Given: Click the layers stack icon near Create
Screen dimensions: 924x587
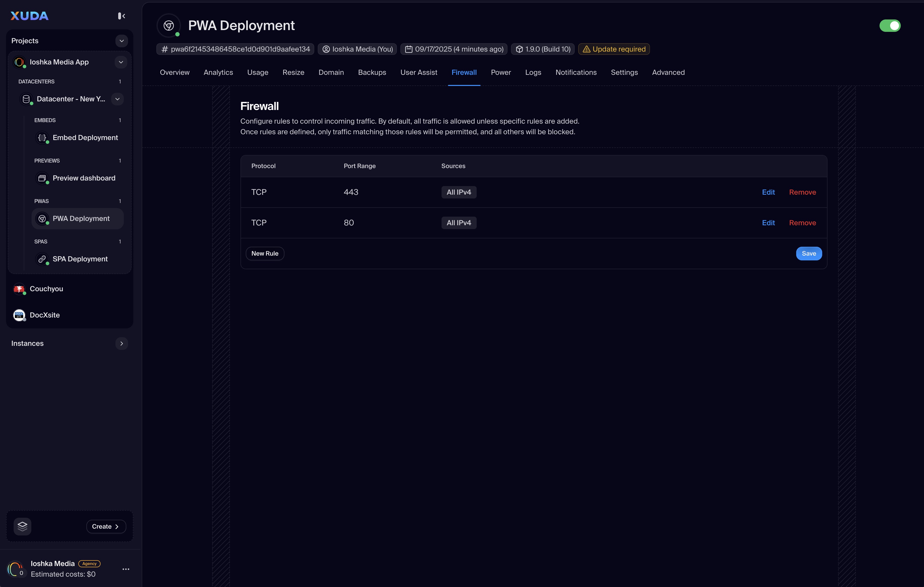Looking at the screenshot, I should (x=22, y=526).
